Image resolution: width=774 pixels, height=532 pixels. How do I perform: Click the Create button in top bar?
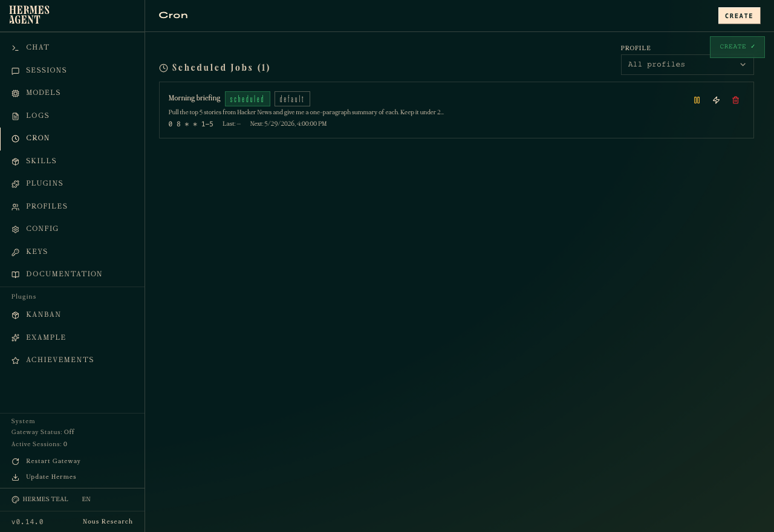tap(739, 16)
